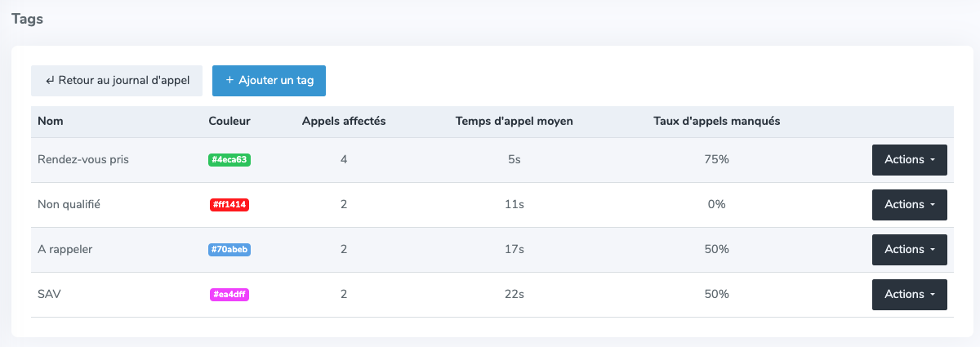Click the magenta #ea4dff color badge

[x=229, y=295]
